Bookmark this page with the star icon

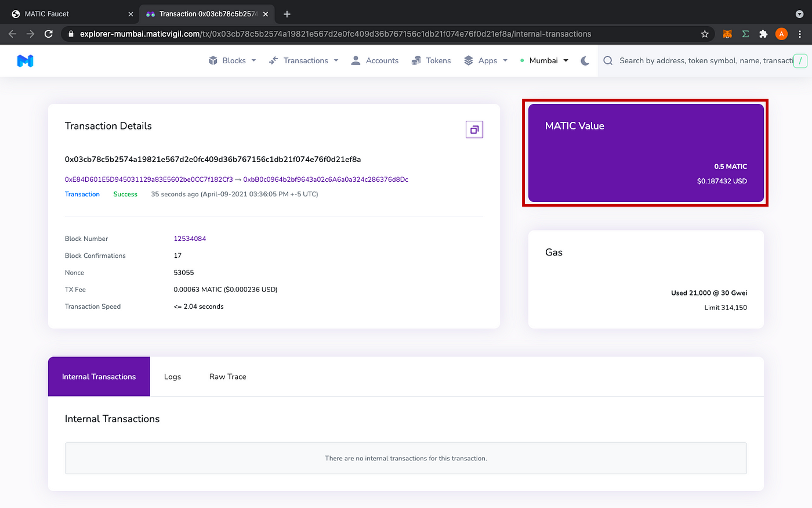(705, 34)
